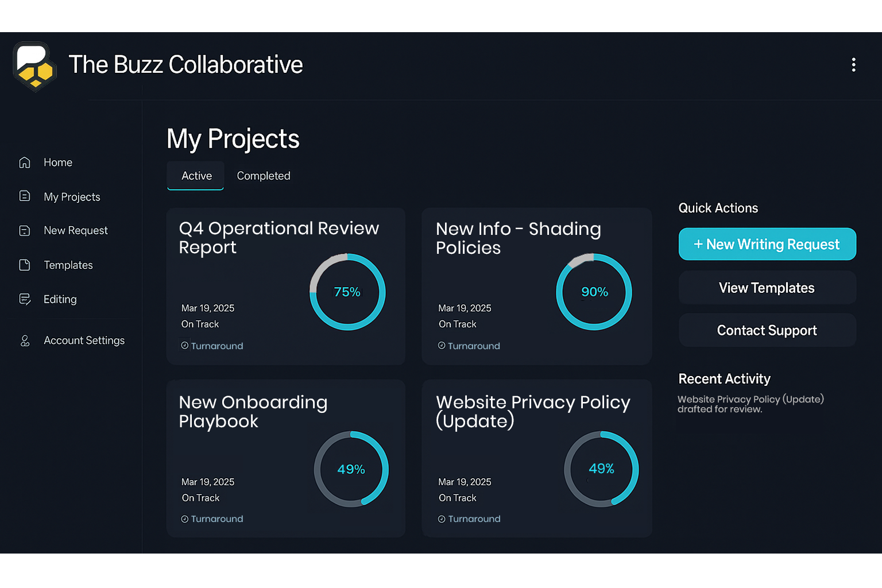This screenshot has width=882, height=588.
Task: Click the Account Settings person icon
Action: pyautogui.click(x=25, y=340)
